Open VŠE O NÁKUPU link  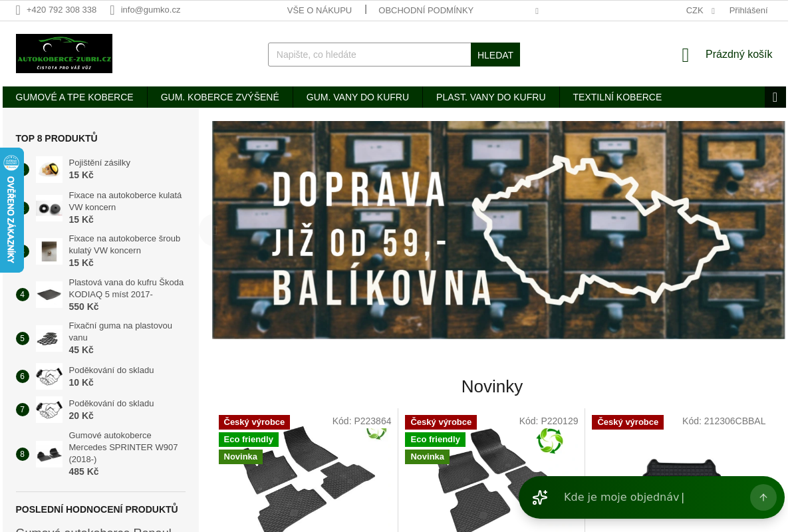coord(319,10)
